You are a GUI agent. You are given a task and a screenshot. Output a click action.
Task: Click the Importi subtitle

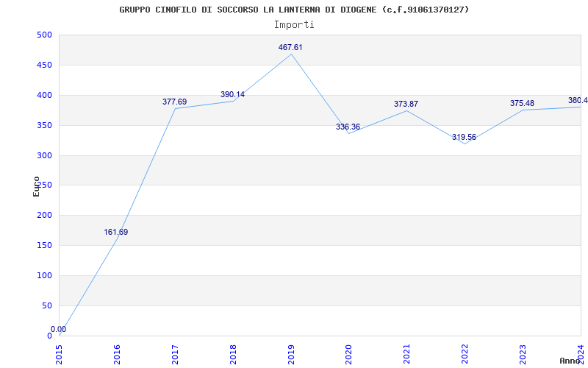tap(294, 25)
